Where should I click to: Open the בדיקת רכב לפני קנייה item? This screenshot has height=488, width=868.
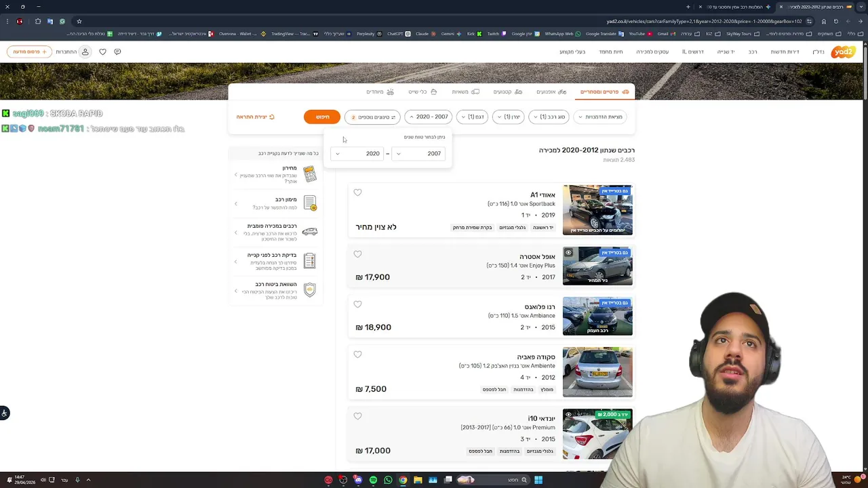(276, 261)
